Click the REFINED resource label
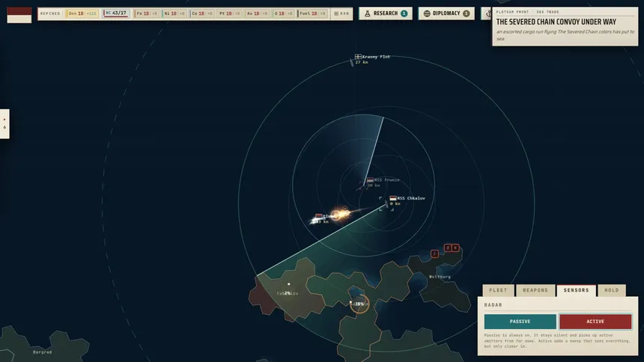The height and width of the screenshot is (362, 644). click(50, 13)
